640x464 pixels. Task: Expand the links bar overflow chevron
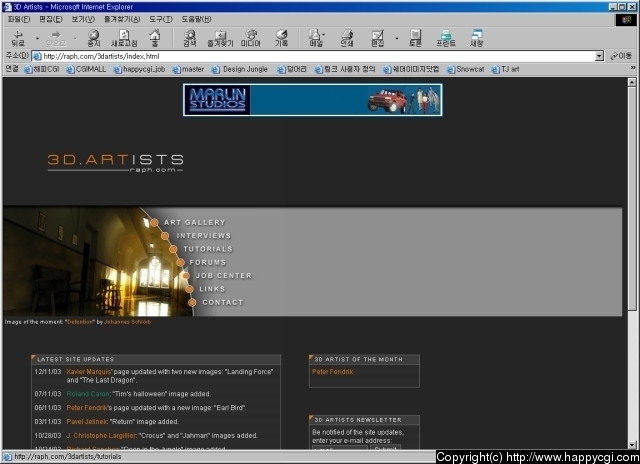[633, 67]
